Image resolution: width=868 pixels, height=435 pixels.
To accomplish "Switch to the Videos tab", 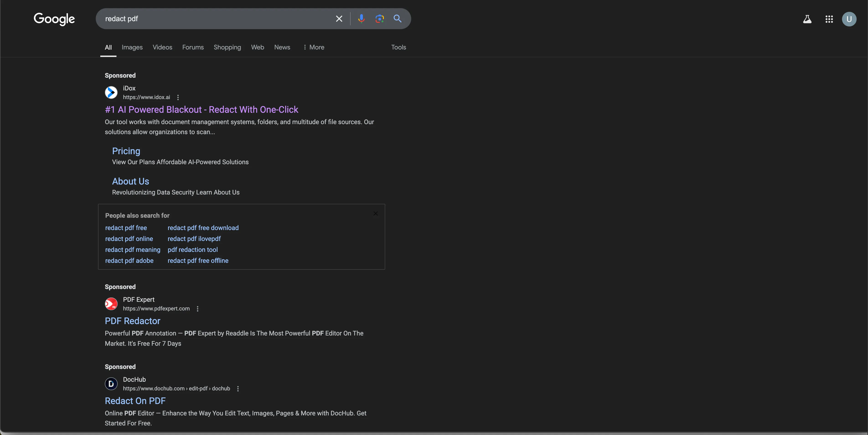I will (163, 47).
